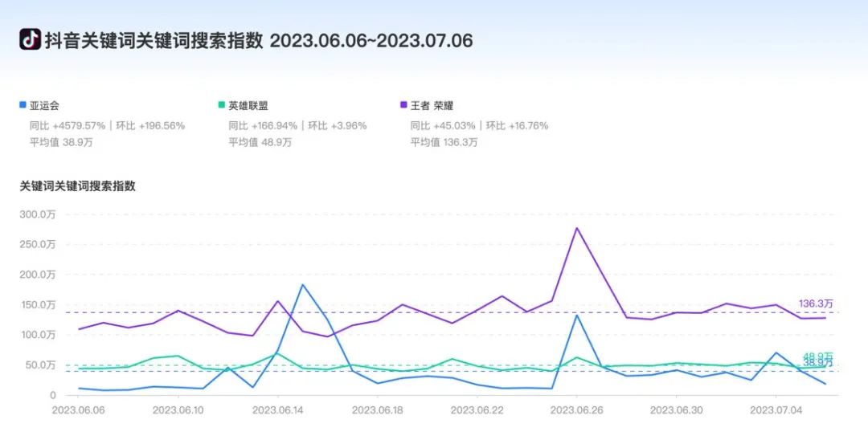Click the 关键词关键词搜索指数 chart subtitle
The height and width of the screenshot is (444, 868).
[x=78, y=185]
